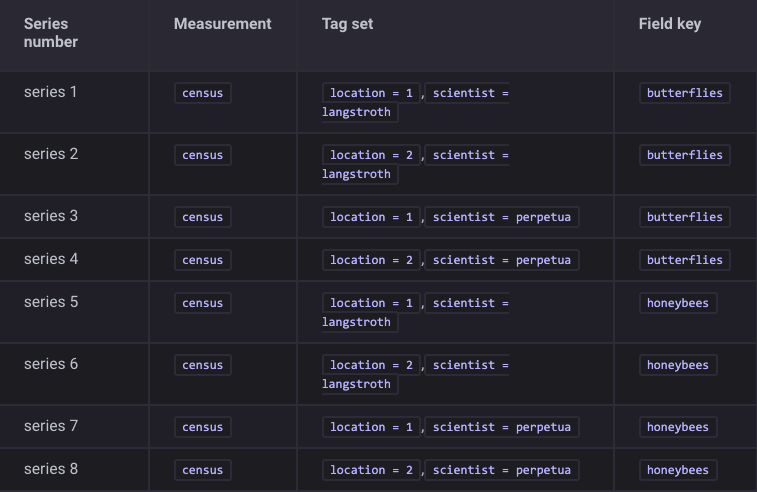
Task: Select the series 1 row label
Action: click(x=51, y=92)
